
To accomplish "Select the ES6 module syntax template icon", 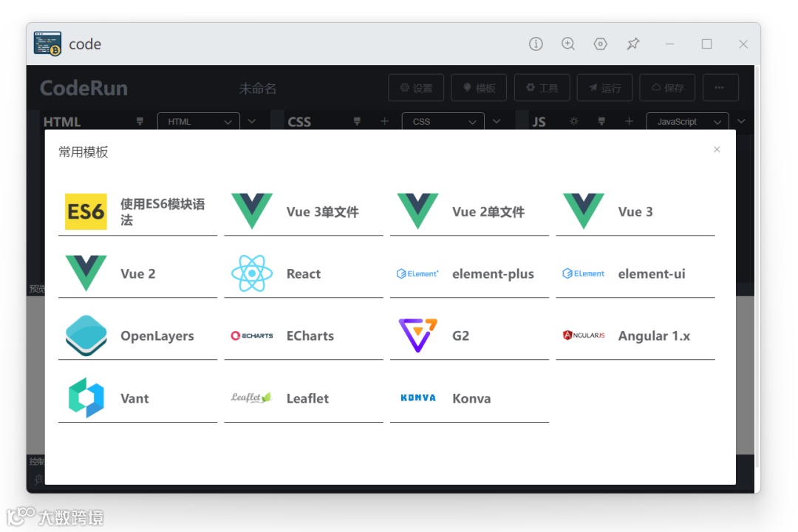I will pyautogui.click(x=86, y=211).
